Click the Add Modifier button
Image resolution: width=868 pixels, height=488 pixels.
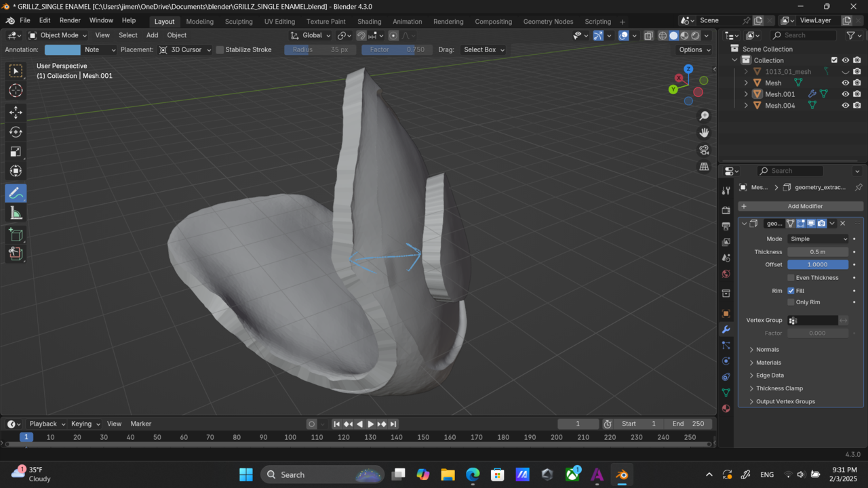(805, 206)
